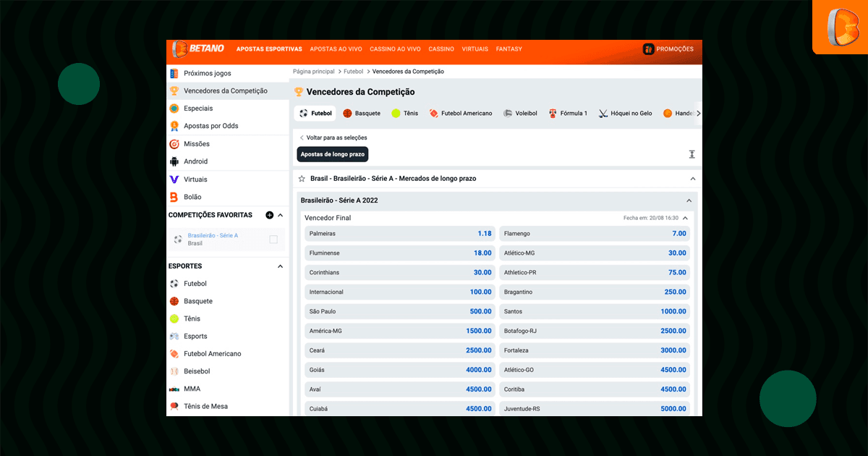
Task: Bet on Fortaleza at 3000.00
Action: pyautogui.click(x=595, y=350)
